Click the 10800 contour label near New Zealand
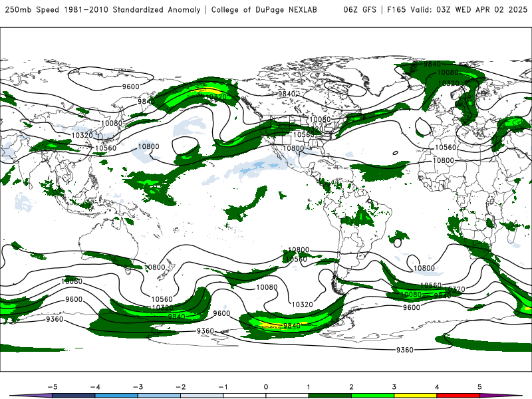The height and width of the screenshot is (399, 532). click(155, 267)
